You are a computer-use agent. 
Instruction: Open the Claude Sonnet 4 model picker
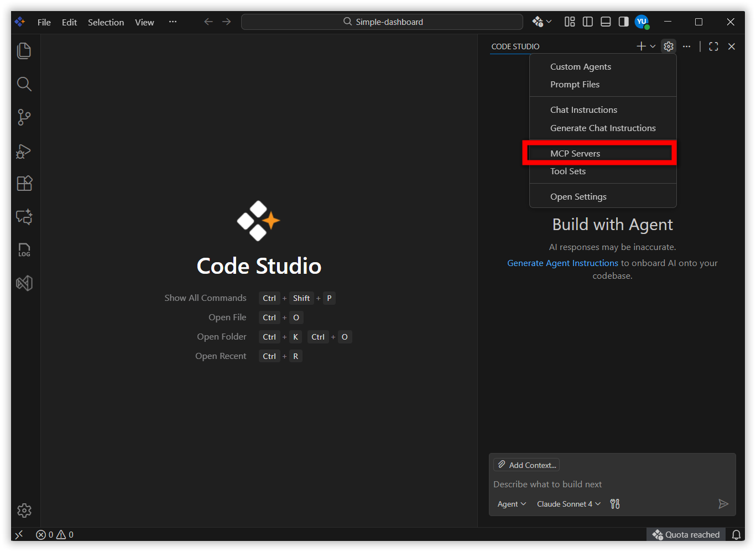[x=568, y=504]
